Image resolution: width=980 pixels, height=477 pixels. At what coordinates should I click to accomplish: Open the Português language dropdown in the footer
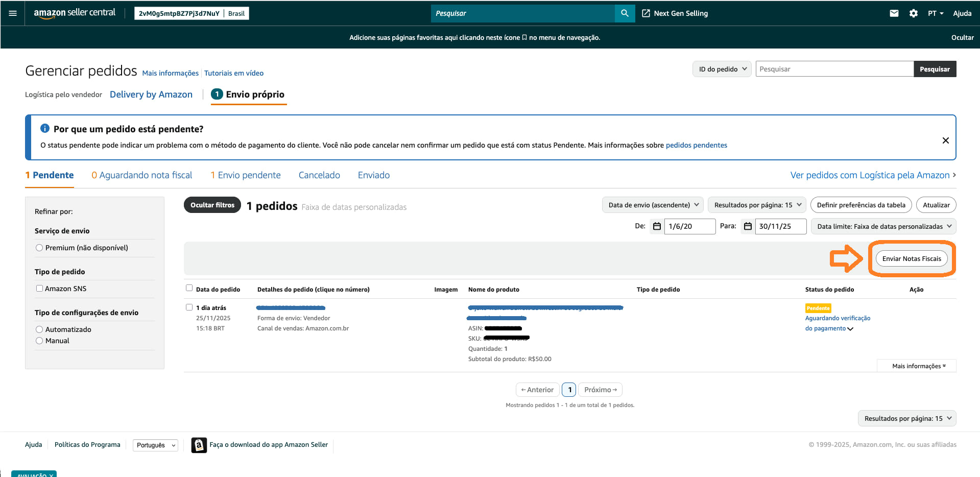155,445
